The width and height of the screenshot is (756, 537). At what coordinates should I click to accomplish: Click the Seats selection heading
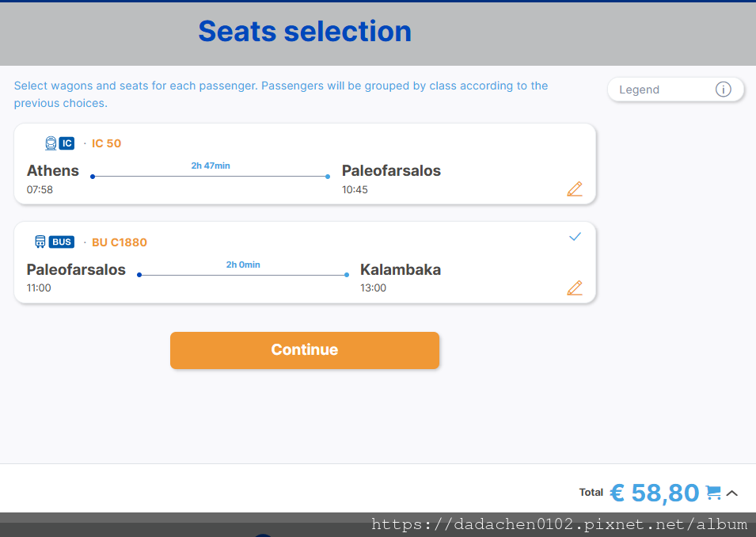pos(305,32)
